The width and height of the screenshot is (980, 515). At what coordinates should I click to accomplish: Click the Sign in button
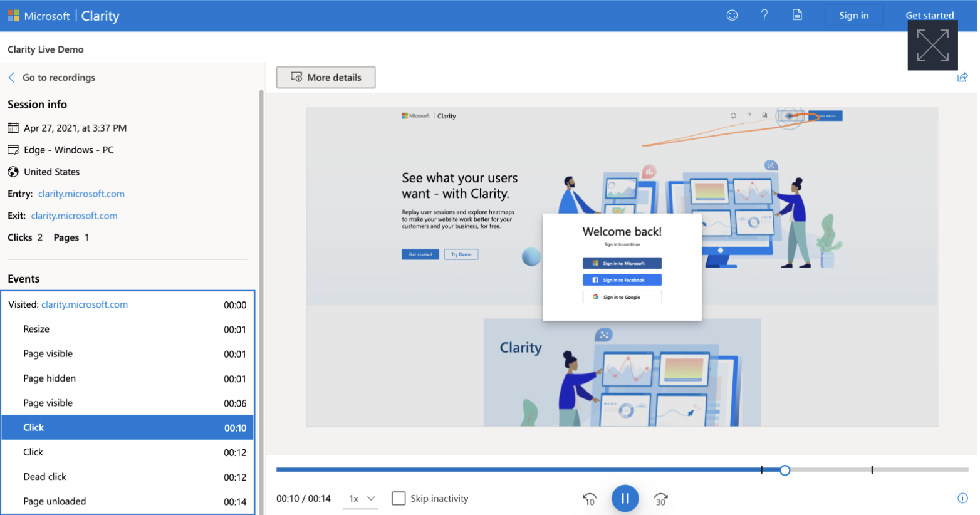point(853,14)
